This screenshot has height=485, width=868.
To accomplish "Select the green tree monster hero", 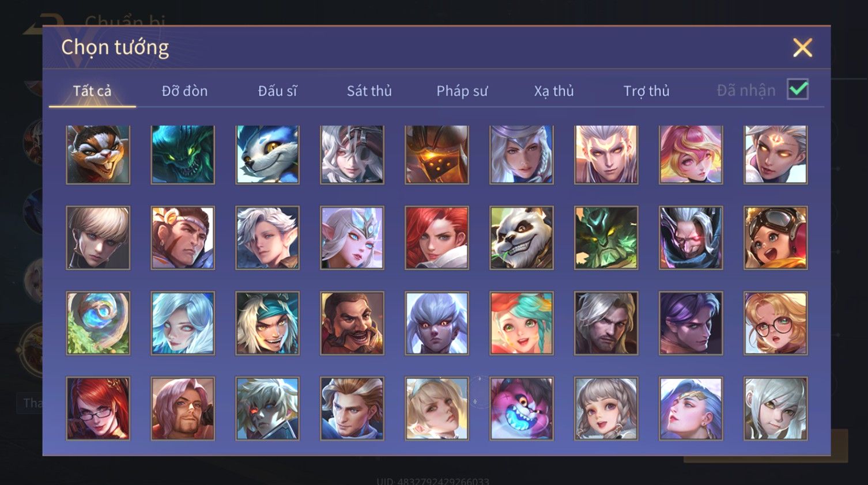I will pos(606,238).
